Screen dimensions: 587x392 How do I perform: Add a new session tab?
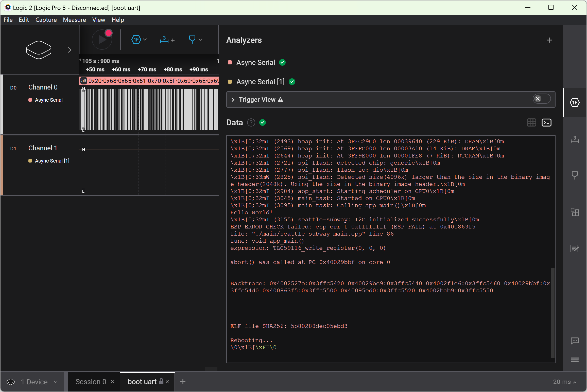(x=183, y=382)
